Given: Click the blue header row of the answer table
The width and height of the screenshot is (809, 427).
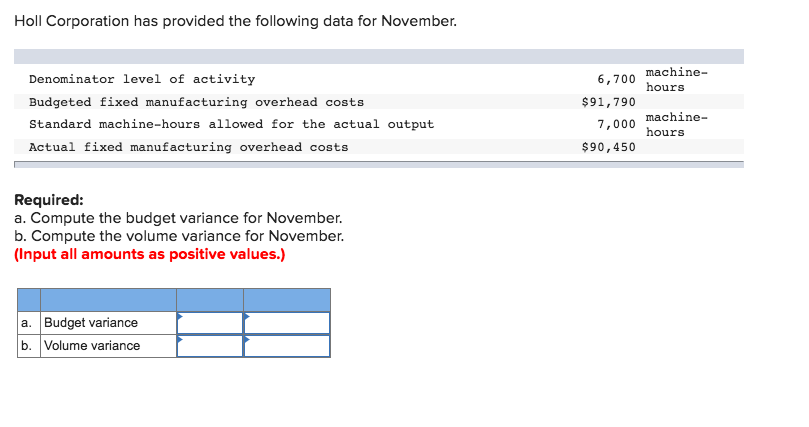Looking at the screenshot, I should [x=174, y=300].
